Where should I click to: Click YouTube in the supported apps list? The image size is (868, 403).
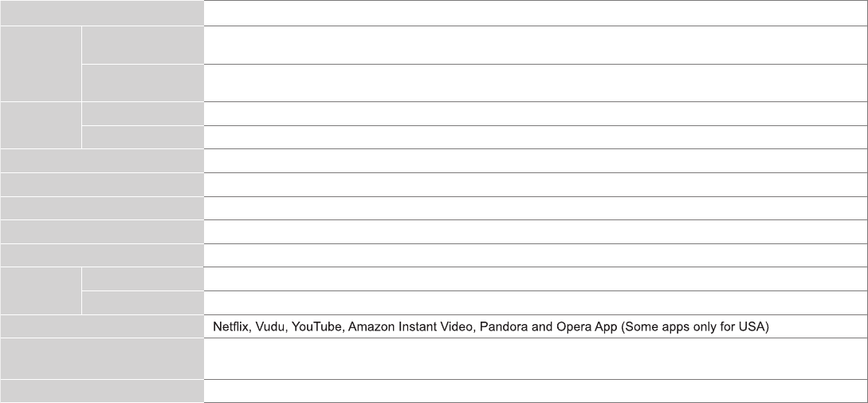(x=316, y=327)
